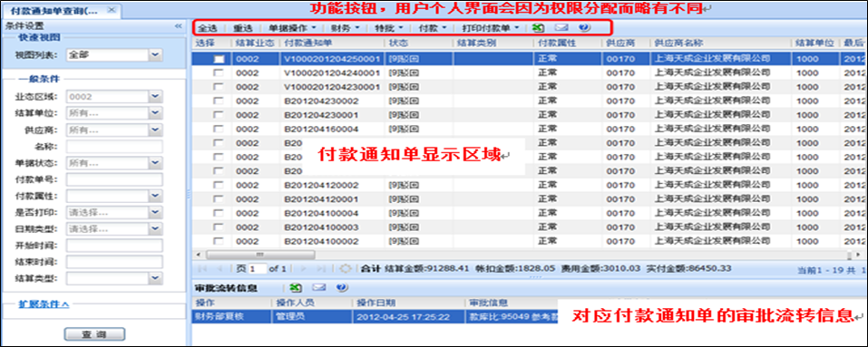Go to first page of results
Image resolution: width=868 pixels, height=347 pixels.
(x=203, y=268)
